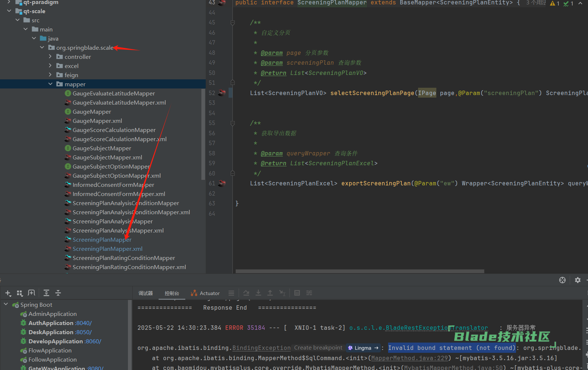Viewport: 588px width, 370px height.
Task: Open MapperMethod.java:229 stack link
Action: (409, 358)
